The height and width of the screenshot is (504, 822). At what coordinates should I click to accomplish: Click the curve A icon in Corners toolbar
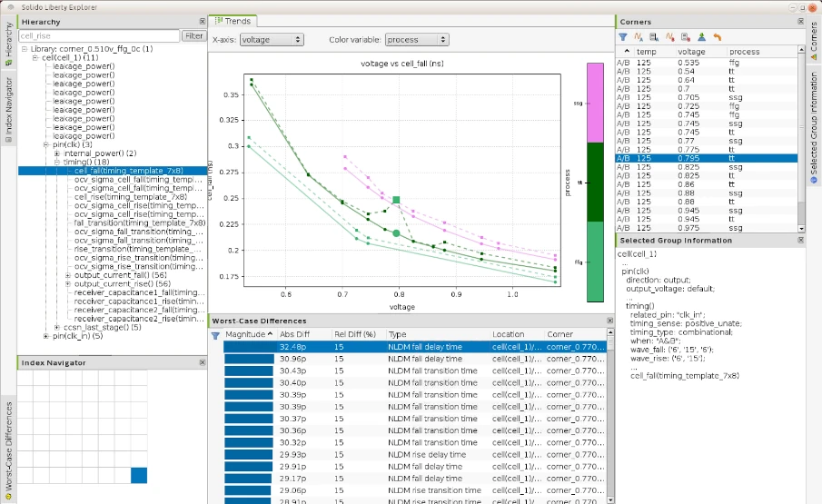[639, 37]
